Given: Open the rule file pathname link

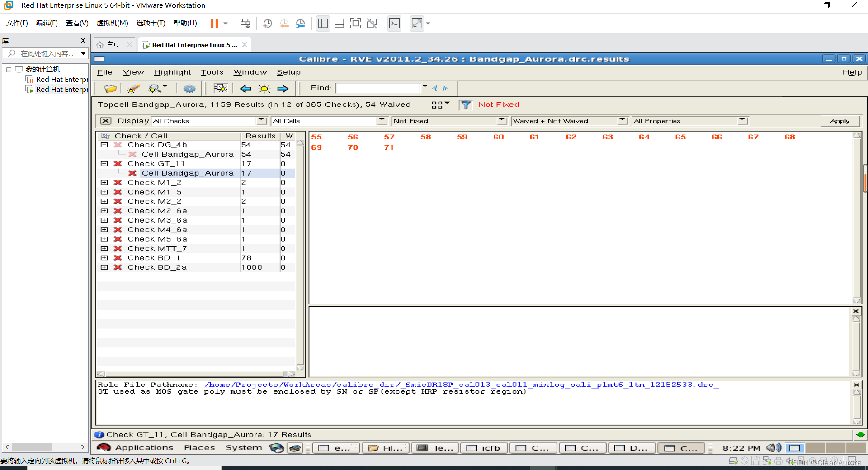Looking at the screenshot, I should (x=461, y=385).
